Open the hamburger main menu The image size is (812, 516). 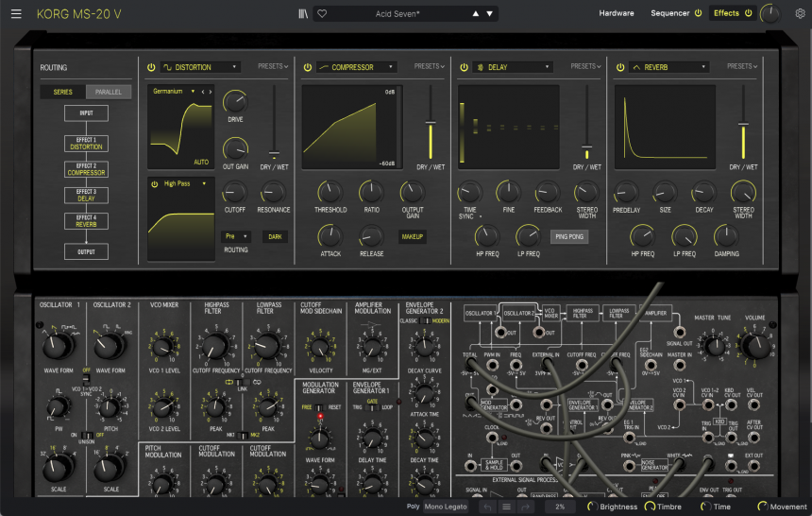16,14
